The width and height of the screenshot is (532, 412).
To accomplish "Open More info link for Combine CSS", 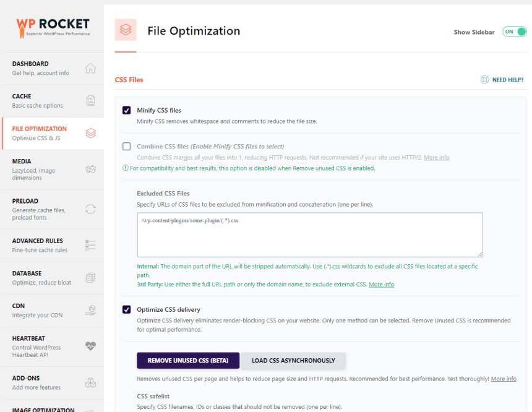I will point(436,158).
